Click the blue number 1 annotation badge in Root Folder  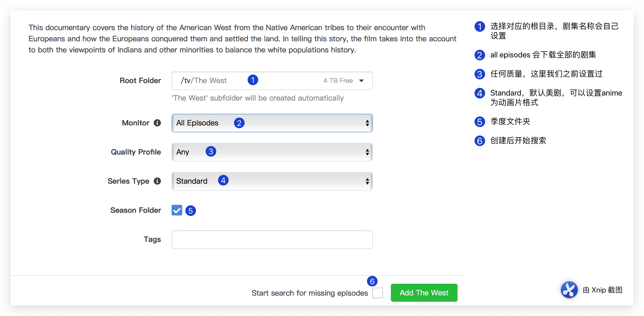[x=253, y=80]
